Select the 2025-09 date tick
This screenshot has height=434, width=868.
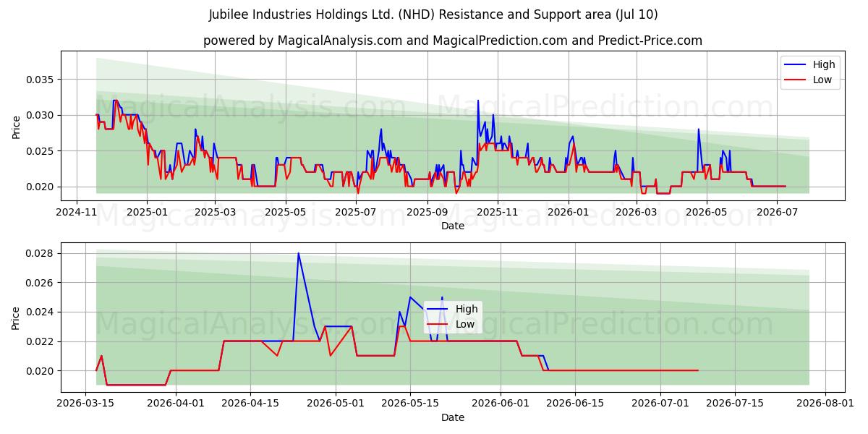428,212
